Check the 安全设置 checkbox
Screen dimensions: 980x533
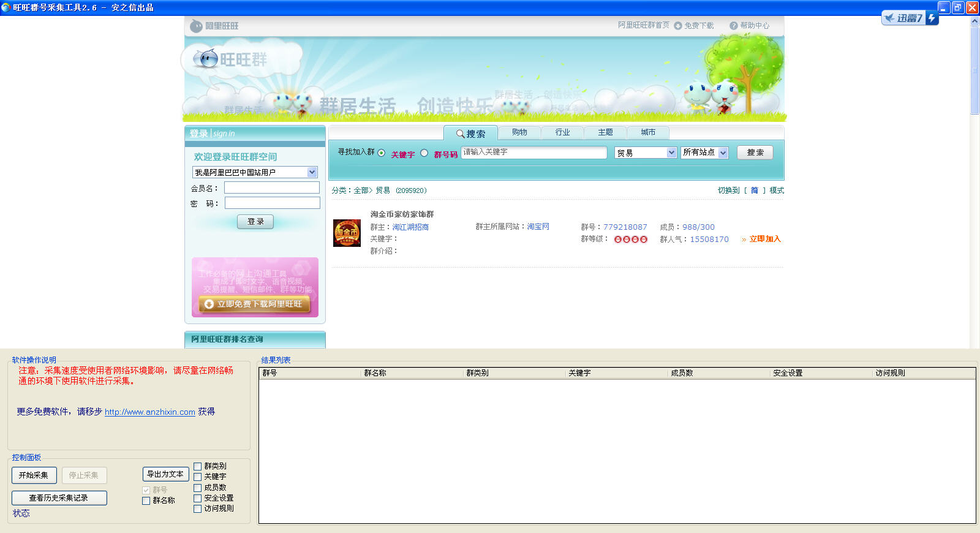click(197, 498)
